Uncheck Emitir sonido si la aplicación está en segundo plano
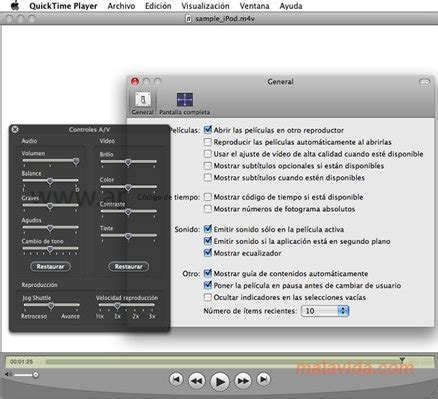This screenshot has height=399, width=438. point(208,241)
